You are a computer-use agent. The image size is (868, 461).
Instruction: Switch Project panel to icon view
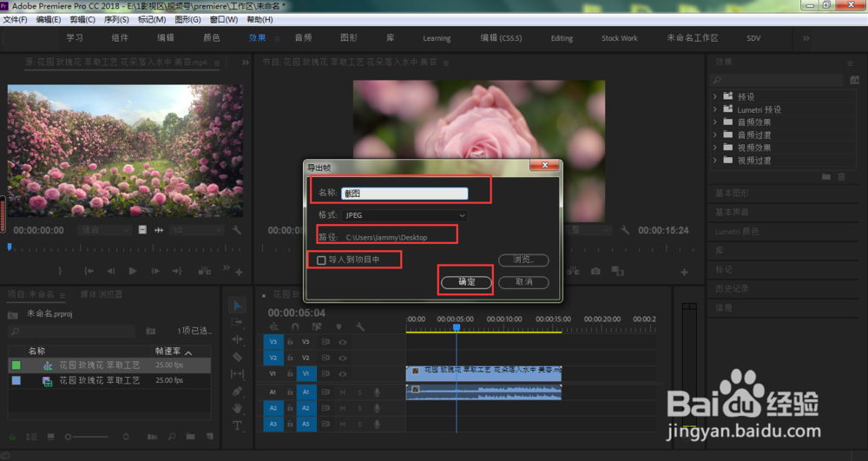[51, 437]
